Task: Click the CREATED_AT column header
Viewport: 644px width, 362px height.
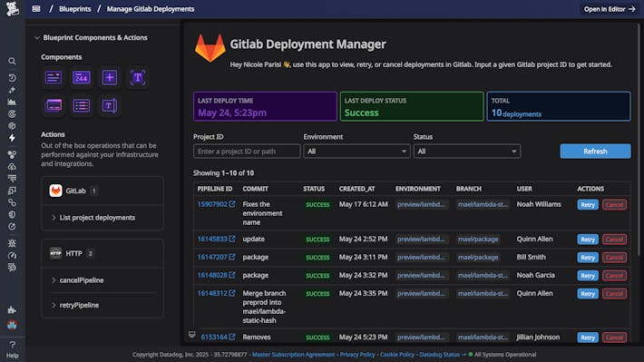Action: point(356,189)
